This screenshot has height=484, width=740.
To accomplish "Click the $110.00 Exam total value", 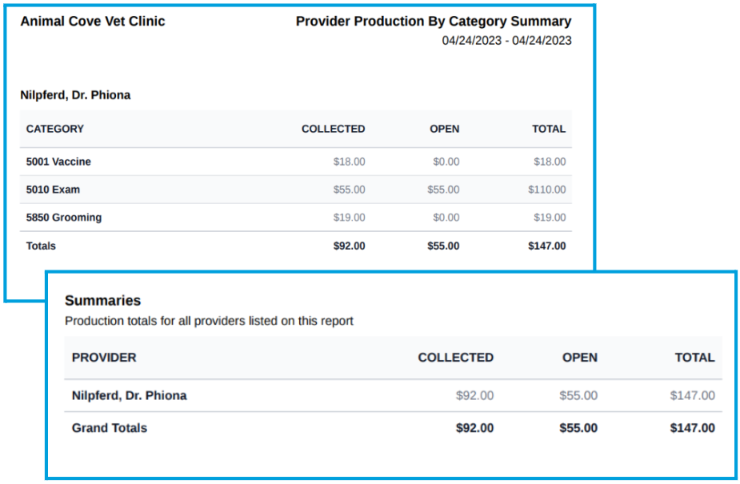I will pyautogui.click(x=547, y=190).
